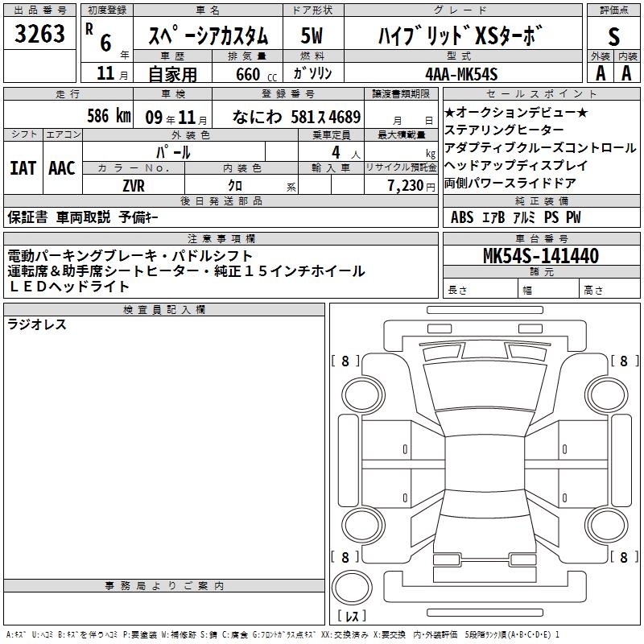
Task: Click "エアB" in genuine equipment
Action: pyautogui.click(x=493, y=217)
